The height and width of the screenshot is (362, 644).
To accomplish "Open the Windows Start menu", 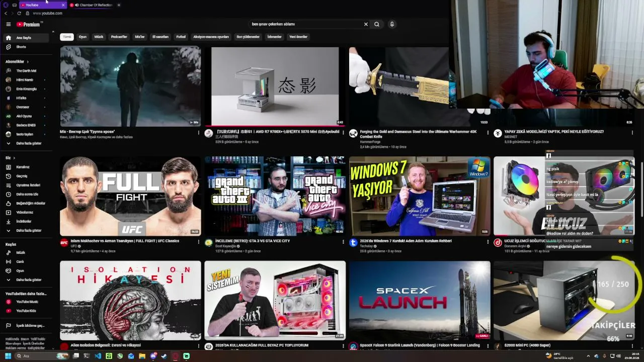I will (8, 356).
